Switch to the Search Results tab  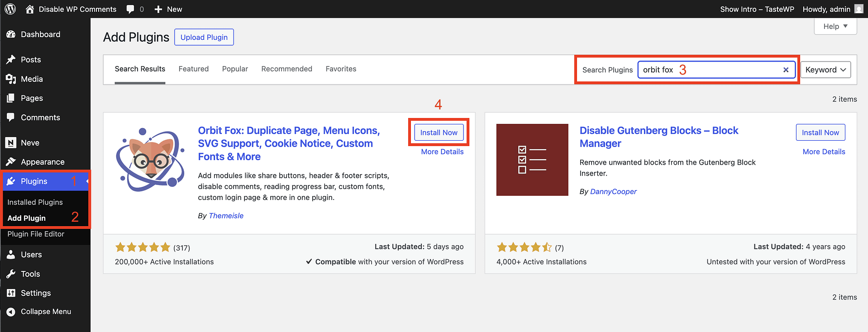[140, 69]
